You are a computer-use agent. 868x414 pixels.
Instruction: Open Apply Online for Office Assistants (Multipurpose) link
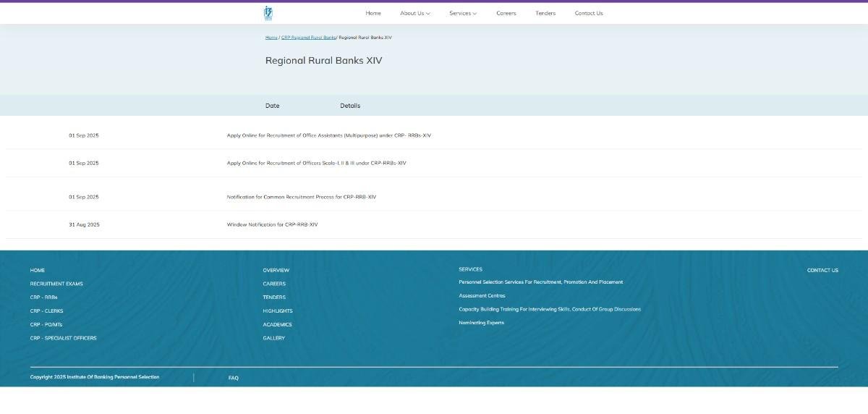coord(328,135)
